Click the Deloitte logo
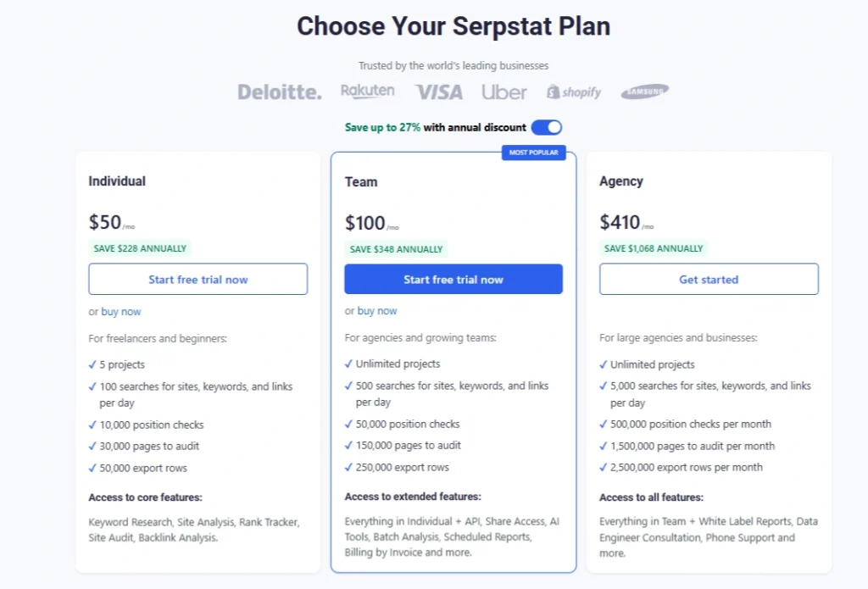The width and height of the screenshot is (868, 589). (280, 92)
